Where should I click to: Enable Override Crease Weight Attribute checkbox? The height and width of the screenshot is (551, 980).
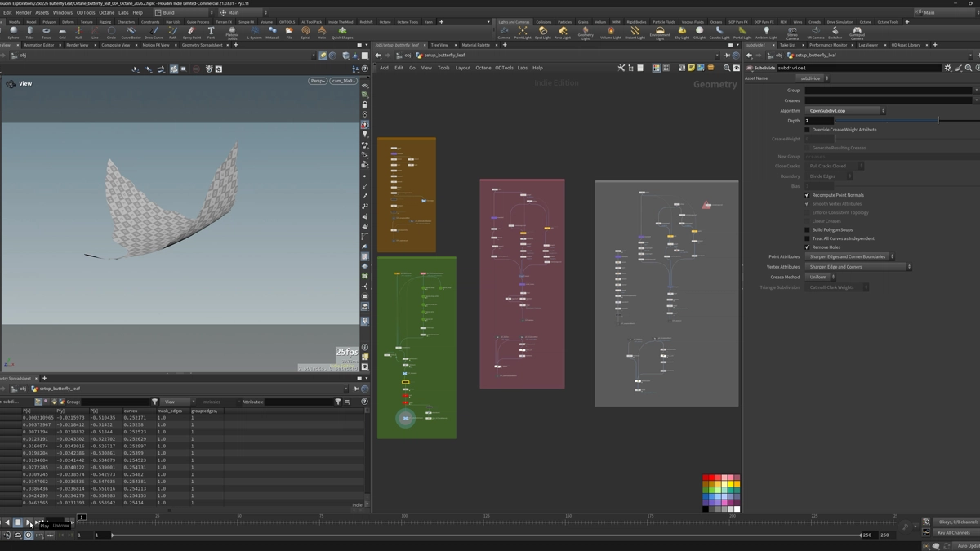[x=808, y=130]
